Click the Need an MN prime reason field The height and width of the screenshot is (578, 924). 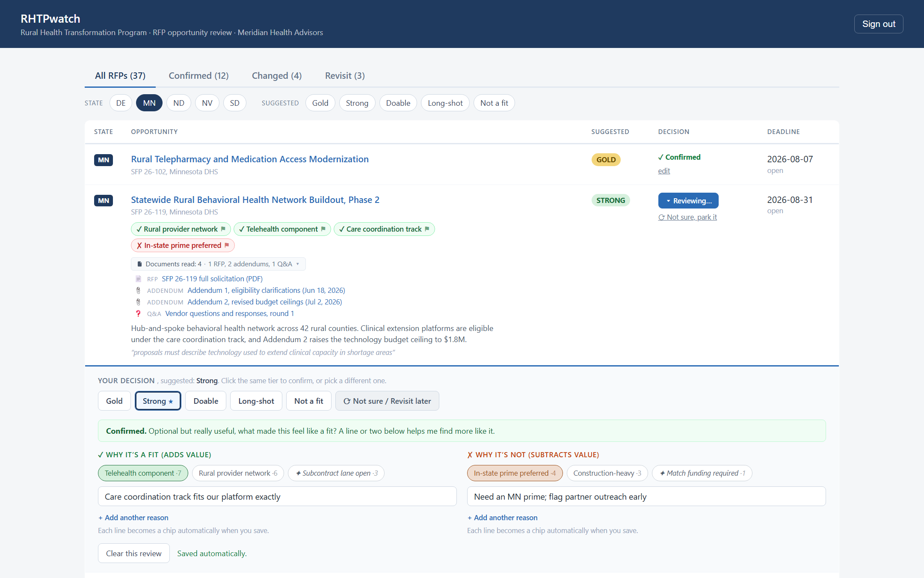pyautogui.click(x=646, y=496)
